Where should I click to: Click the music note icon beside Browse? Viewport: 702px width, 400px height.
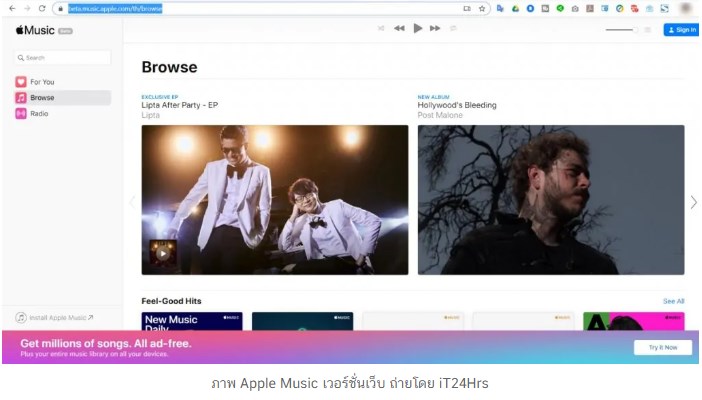21,98
